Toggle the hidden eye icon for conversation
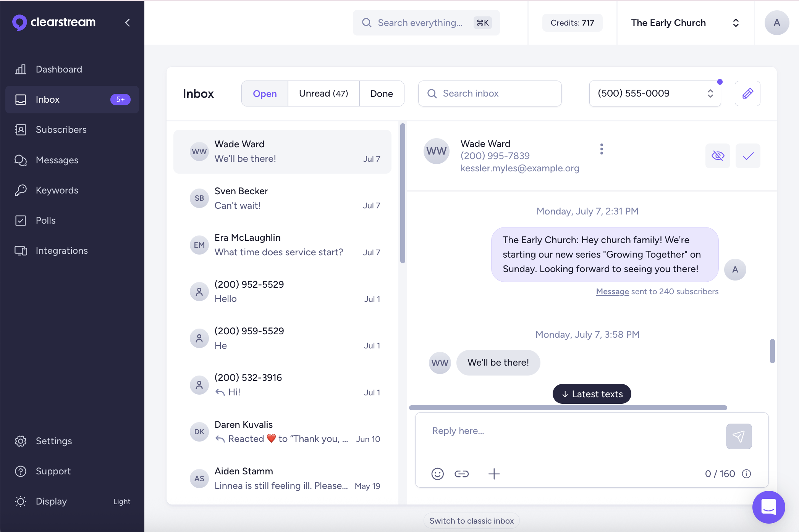Viewport: 799px width, 532px height. [x=718, y=156]
